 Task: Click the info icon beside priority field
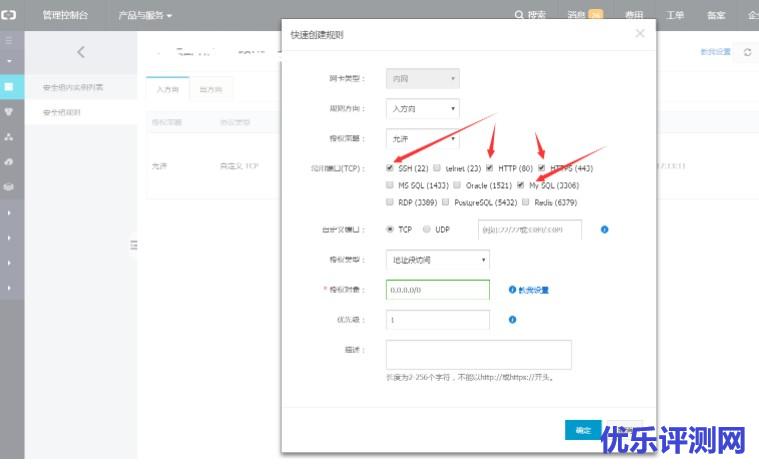click(x=512, y=320)
